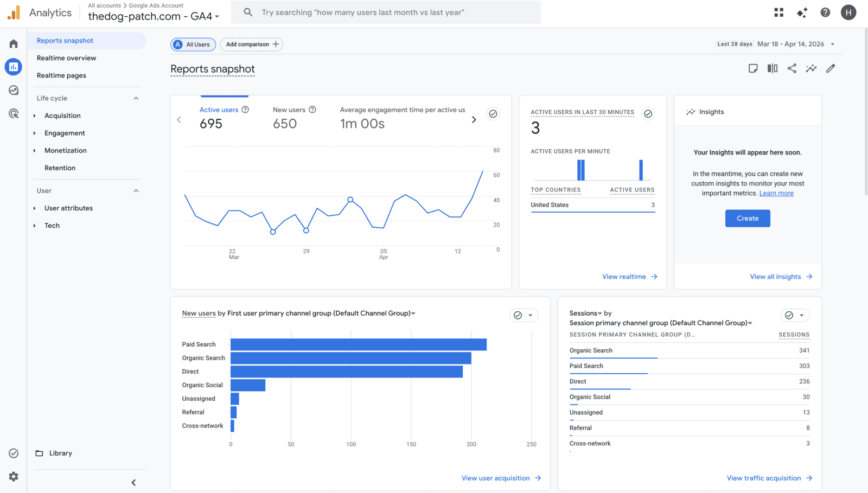Click the All accounts breadcrumb
The width and height of the screenshot is (868, 493).
click(105, 5)
